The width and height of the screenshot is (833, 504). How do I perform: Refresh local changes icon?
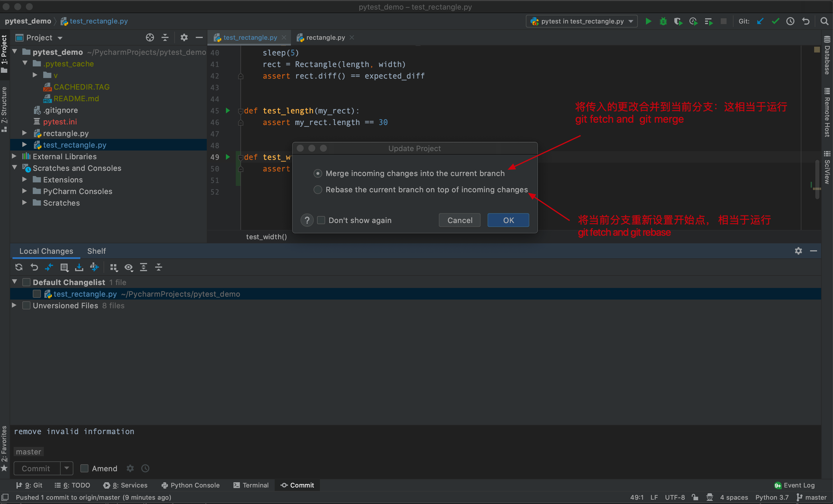click(x=19, y=267)
